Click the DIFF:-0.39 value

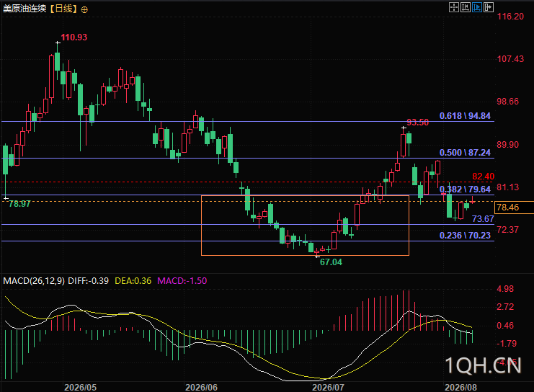pos(88,281)
